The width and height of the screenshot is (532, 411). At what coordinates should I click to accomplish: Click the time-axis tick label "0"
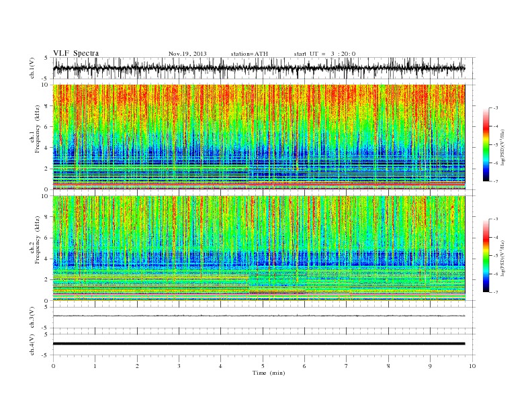tap(53, 366)
